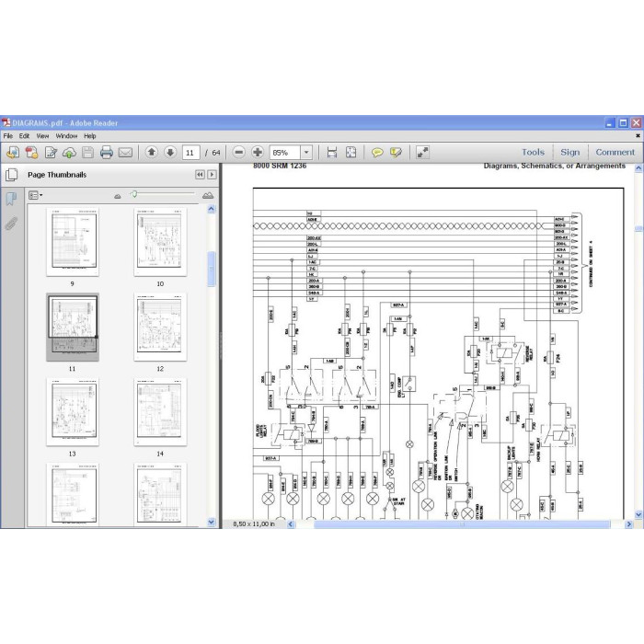Go to next page arrow

[x=170, y=153]
